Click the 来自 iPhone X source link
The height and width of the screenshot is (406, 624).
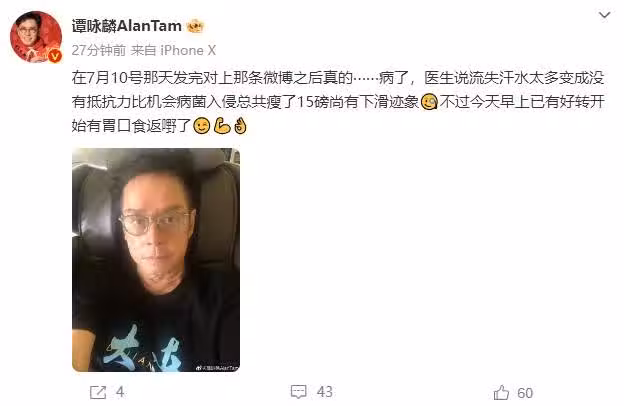(174, 50)
